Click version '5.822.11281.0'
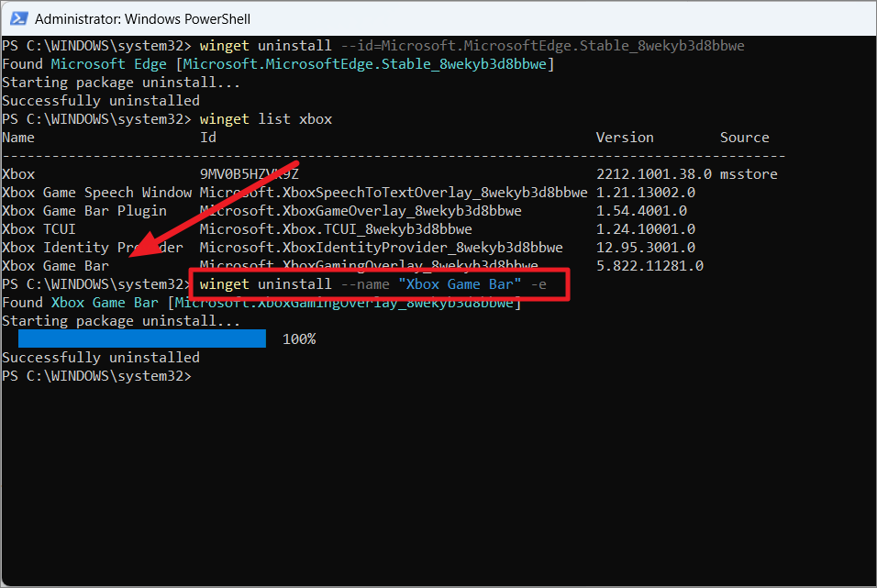Viewport: 877px width, 588px height. click(x=649, y=266)
